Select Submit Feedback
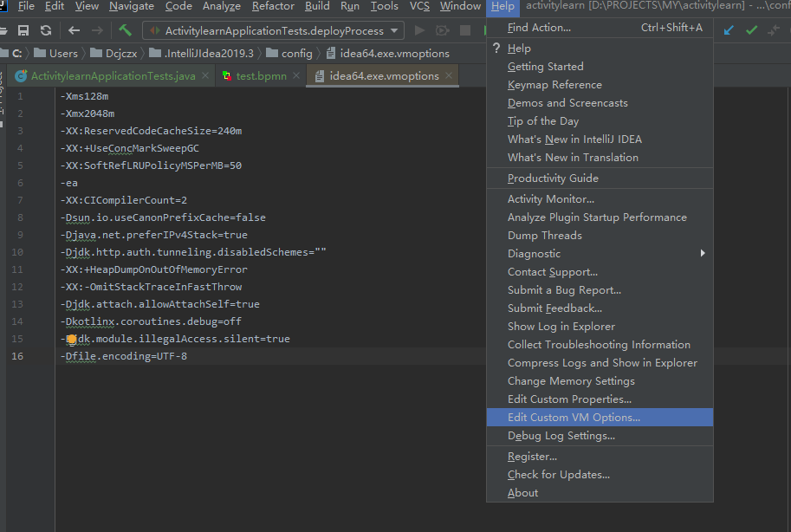 pos(600,308)
